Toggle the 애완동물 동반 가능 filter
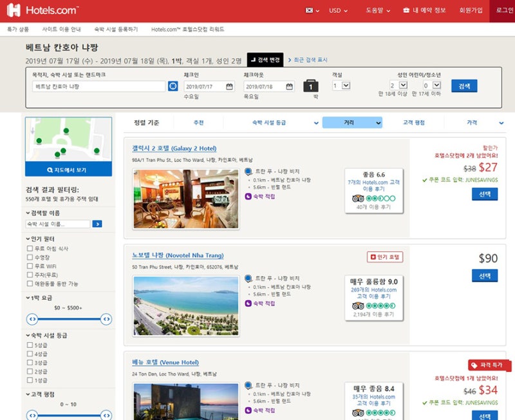This screenshot has height=420, width=515. pos(30,284)
